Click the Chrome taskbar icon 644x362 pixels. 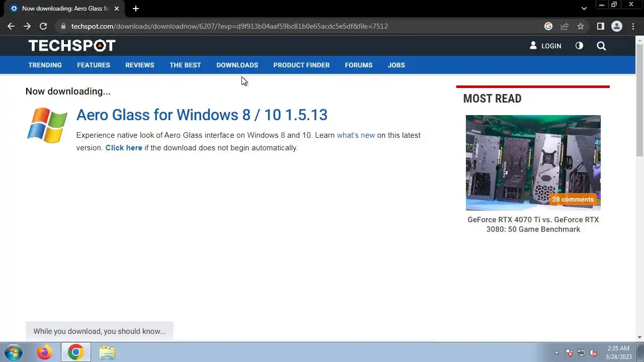tap(76, 352)
